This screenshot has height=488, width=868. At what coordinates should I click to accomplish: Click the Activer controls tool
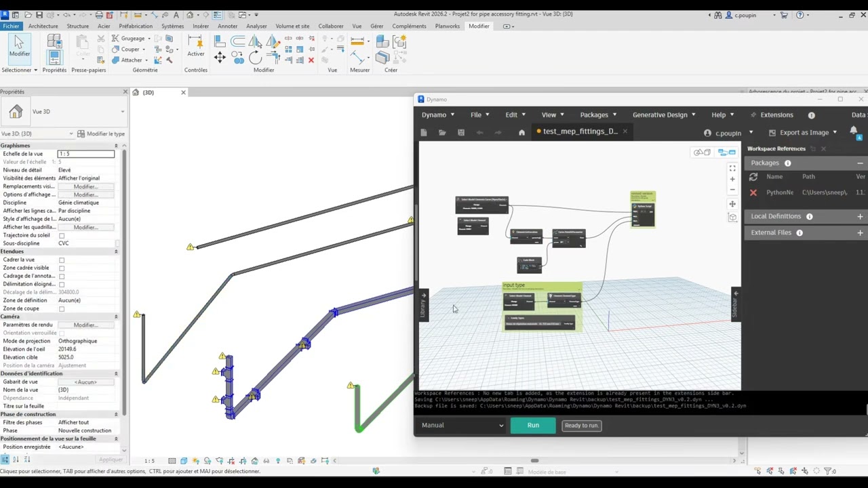[x=196, y=45]
